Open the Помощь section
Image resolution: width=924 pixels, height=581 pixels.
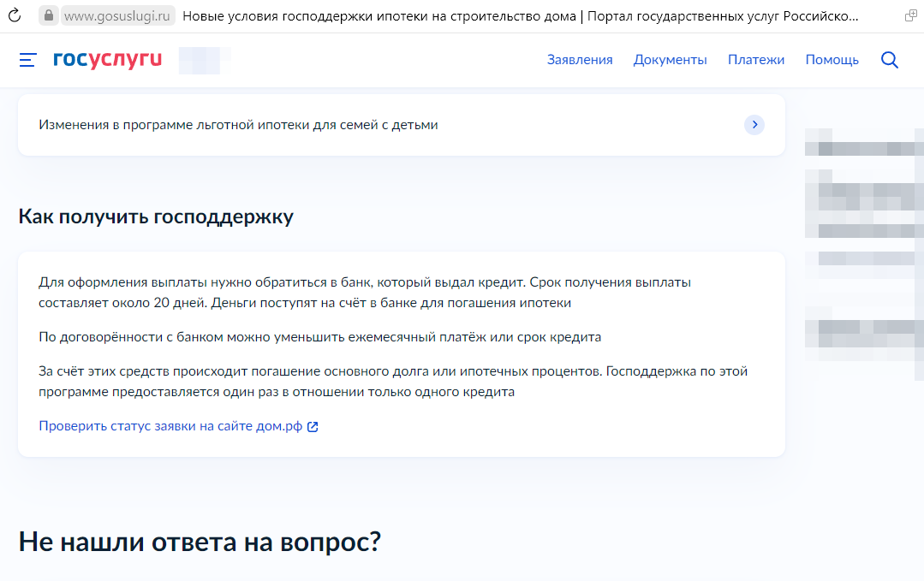[x=831, y=59]
